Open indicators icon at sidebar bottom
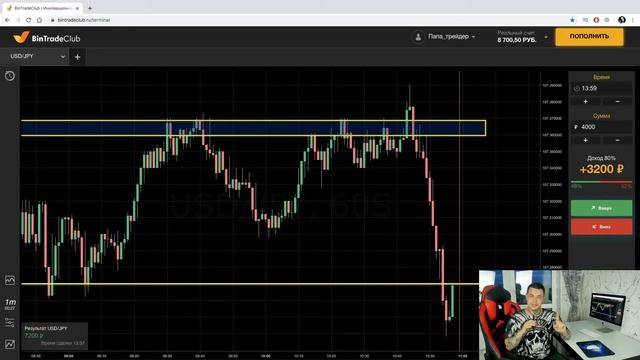This screenshot has width=640, height=360. coord(10,344)
